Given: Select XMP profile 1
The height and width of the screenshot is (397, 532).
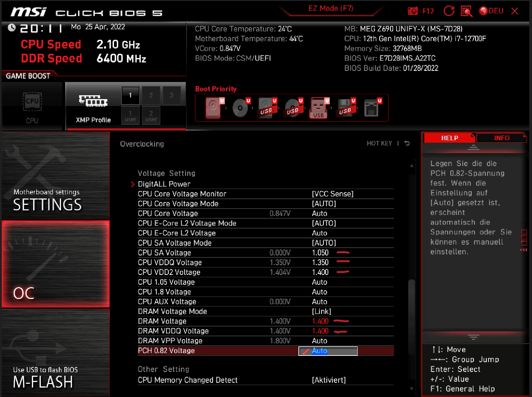Looking at the screenshot, I should click(130, 95).
